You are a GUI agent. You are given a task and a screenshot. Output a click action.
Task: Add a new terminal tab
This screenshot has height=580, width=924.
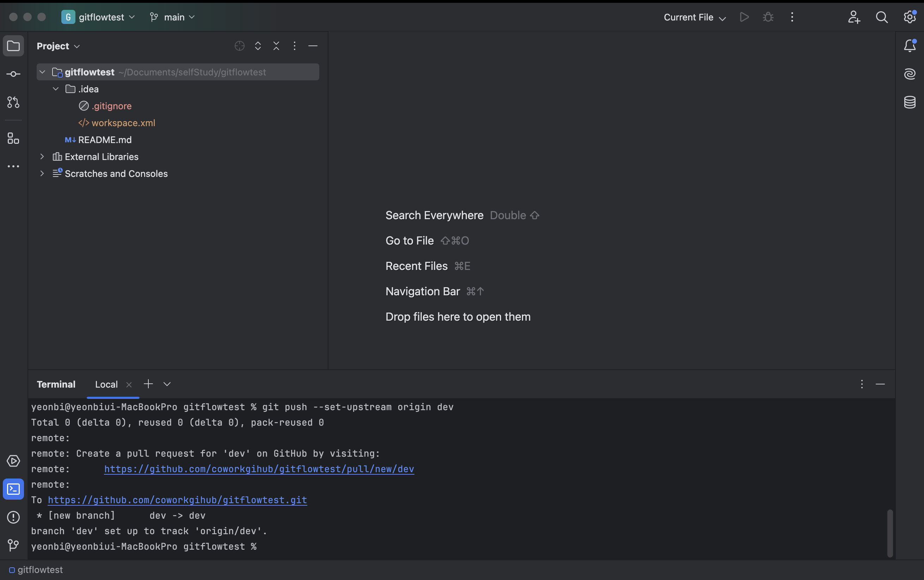148,384
